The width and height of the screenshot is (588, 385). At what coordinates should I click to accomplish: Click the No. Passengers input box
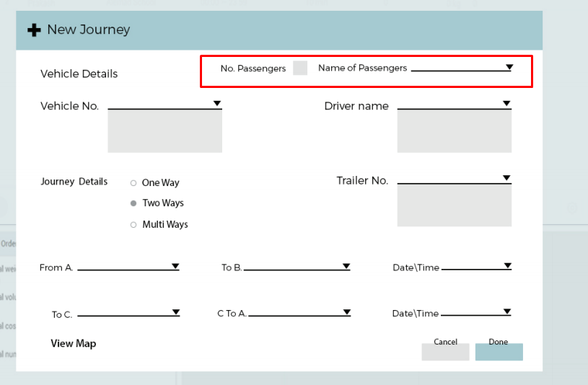(300, 68)
